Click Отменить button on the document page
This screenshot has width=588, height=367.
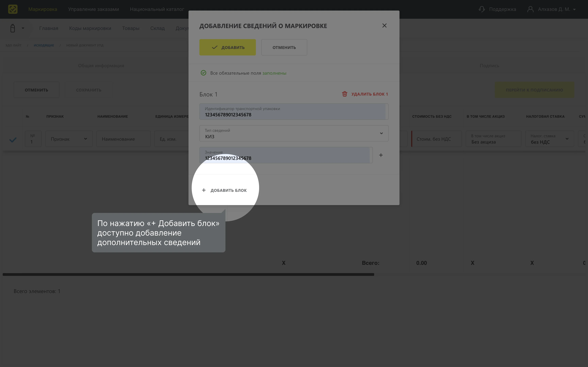coord(36,90)
